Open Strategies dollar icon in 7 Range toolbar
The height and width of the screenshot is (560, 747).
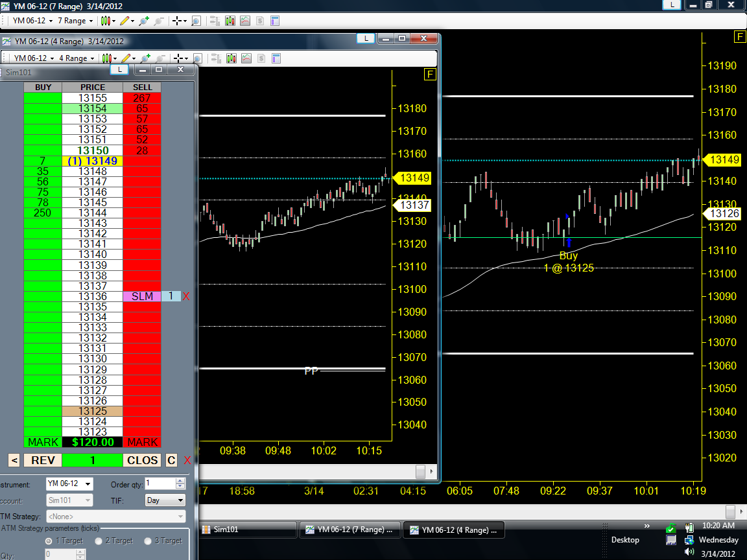(x=259, y=21)
